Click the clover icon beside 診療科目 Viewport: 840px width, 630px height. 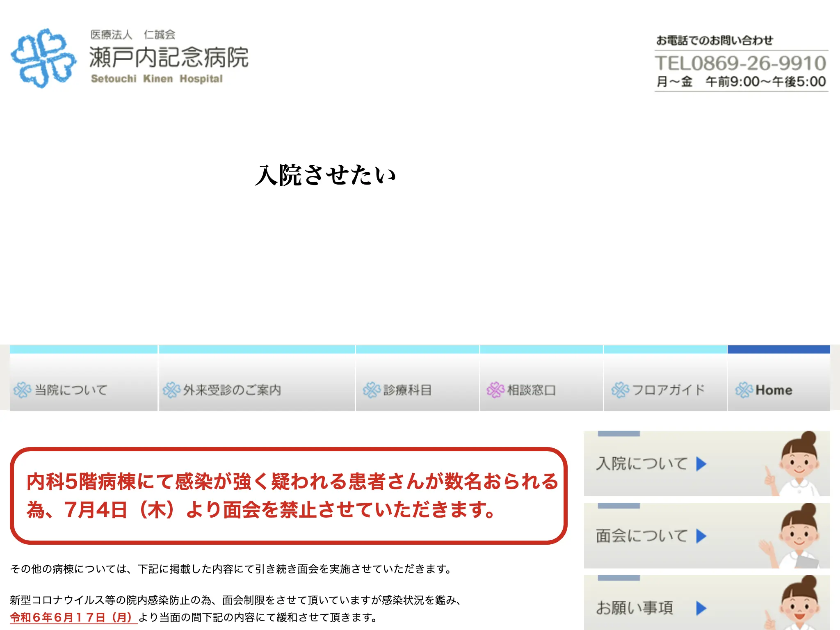[372, 390]
